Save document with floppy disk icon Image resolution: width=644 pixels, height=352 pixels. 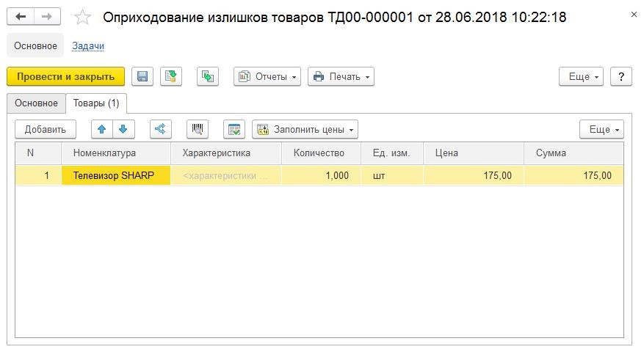click(142, 77)
